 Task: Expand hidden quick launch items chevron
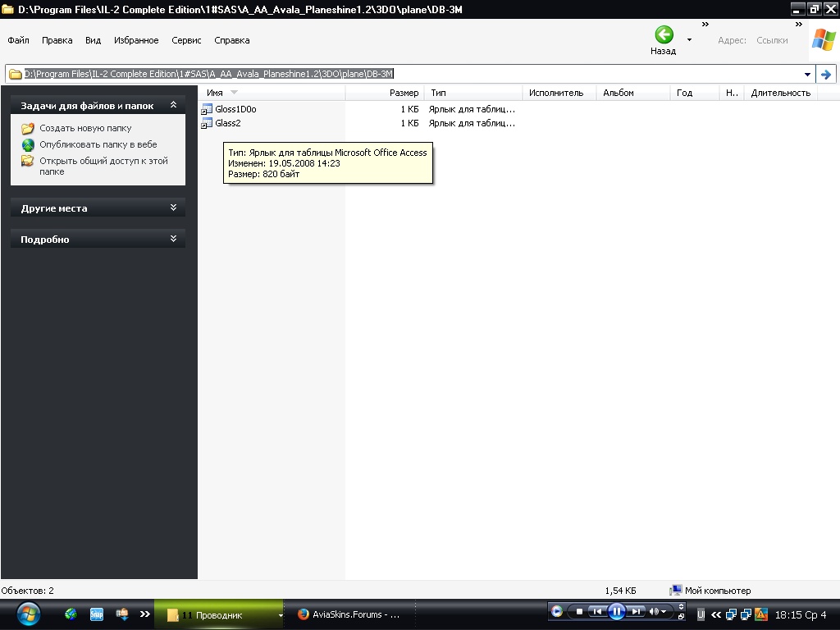coord(144,614)
